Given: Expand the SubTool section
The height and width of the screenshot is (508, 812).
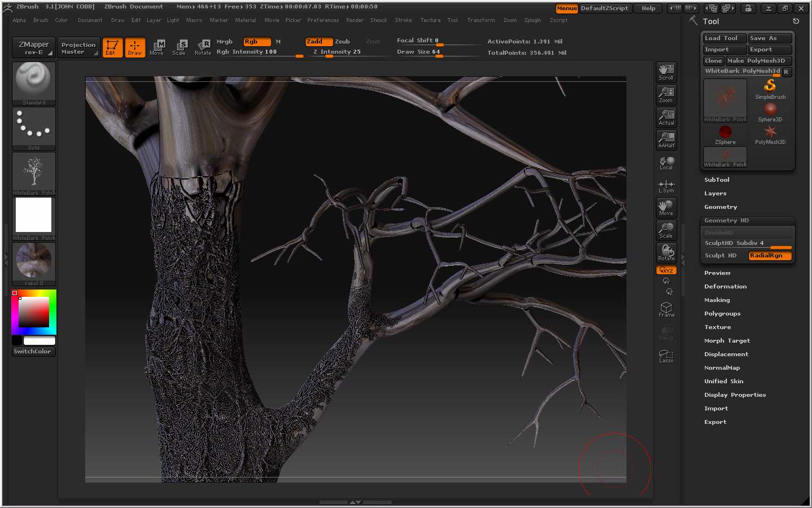Looking at the screenshot, I should (717, 179).
